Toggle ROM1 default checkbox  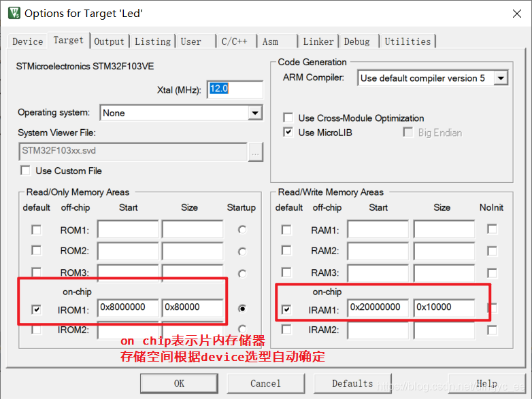[x=36, y=230]
